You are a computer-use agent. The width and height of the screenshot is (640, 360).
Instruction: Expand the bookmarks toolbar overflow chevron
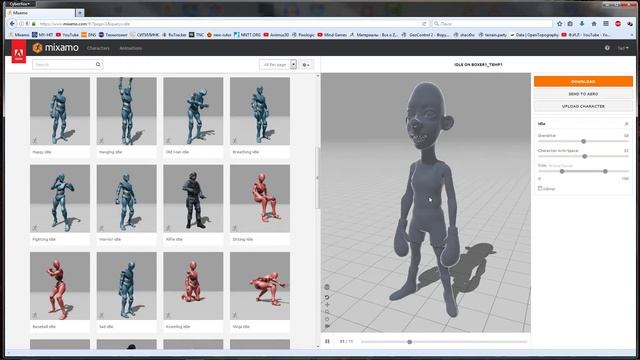pos(632,35)
